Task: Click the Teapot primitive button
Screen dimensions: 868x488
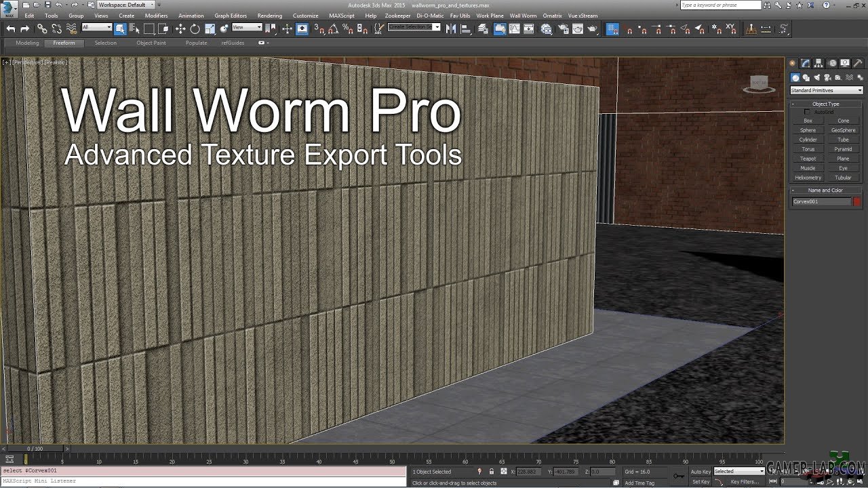Action: pos(808,159)
